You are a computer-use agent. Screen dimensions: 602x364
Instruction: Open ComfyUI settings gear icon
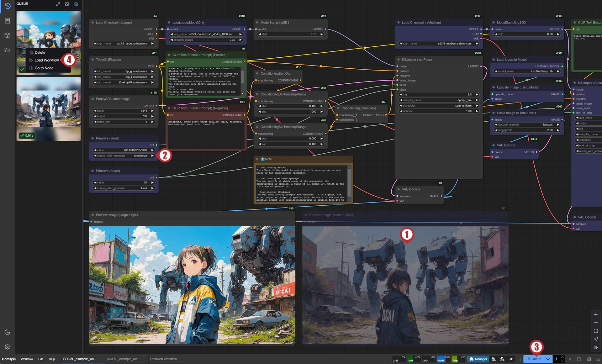coord(7,346)
